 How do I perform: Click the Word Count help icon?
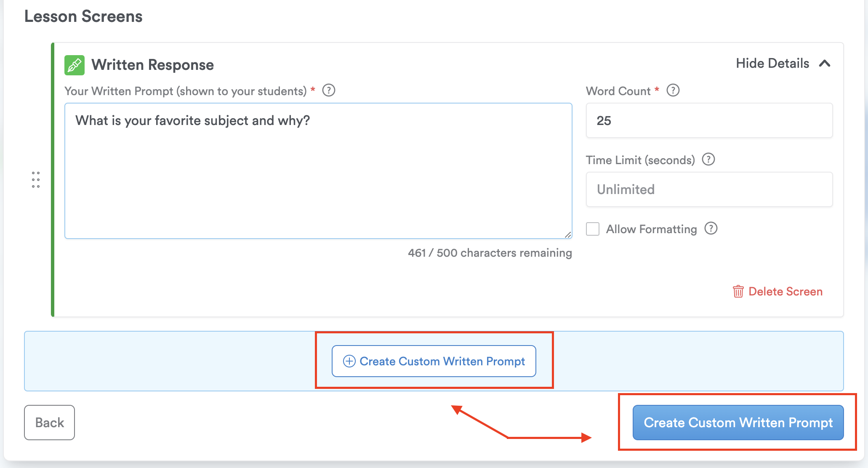click(x=673, y=90)
